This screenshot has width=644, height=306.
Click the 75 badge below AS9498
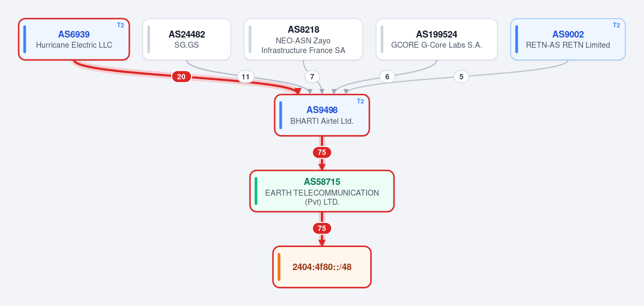[x=322, y=152]
